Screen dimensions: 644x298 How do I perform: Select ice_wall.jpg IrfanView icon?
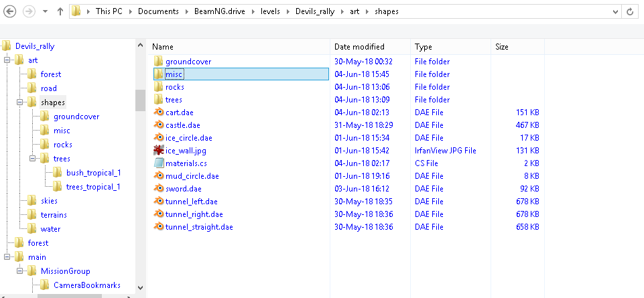[159, 151]
